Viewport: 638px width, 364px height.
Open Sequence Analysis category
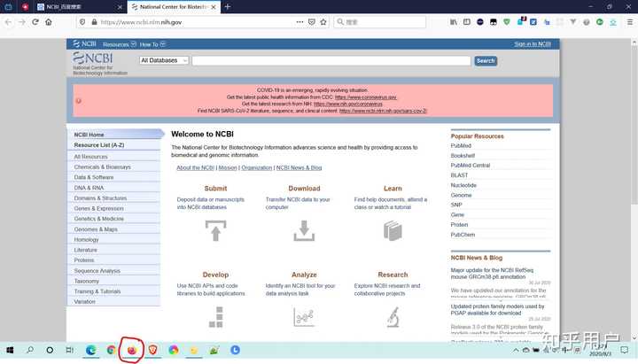[97, 270]
